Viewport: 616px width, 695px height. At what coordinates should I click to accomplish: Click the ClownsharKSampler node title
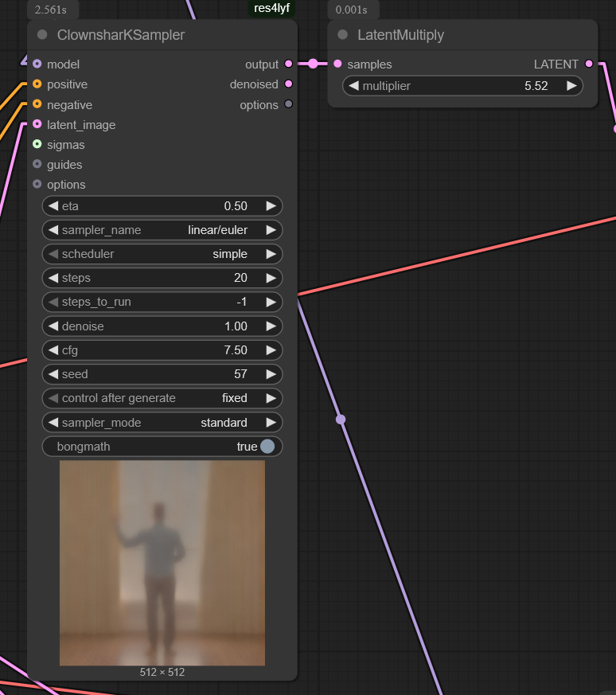pos(121,35)
